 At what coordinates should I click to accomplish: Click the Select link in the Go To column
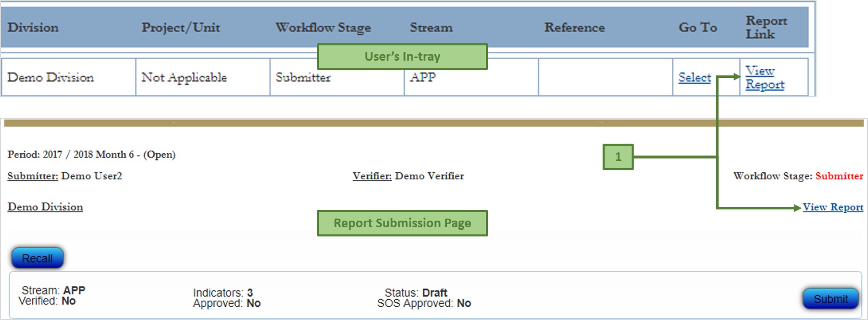pyautogui.click(x=694, y=77)
